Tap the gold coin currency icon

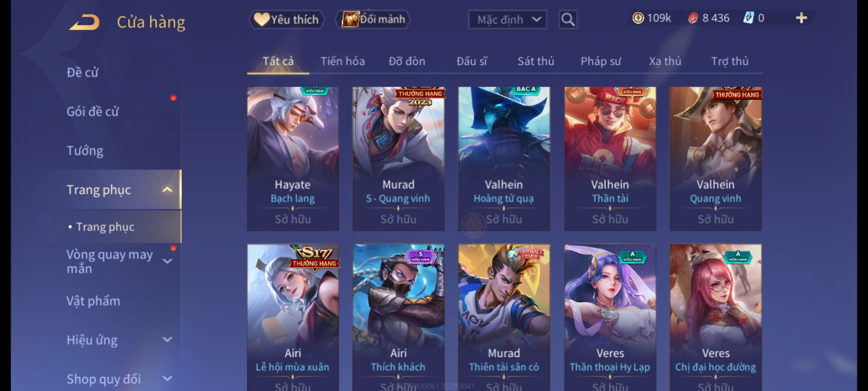pyautogui.click(x=638, y=18)
